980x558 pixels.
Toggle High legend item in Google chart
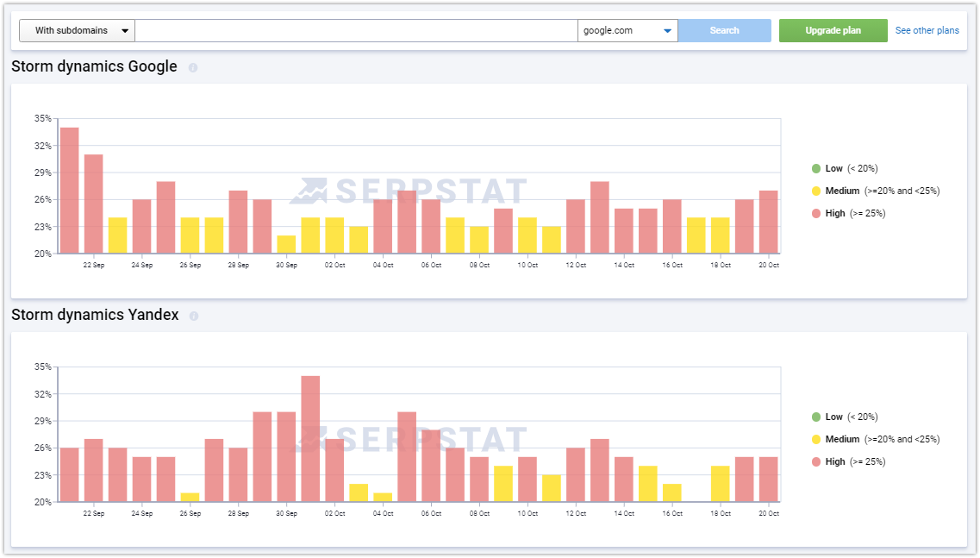(848, 213)
